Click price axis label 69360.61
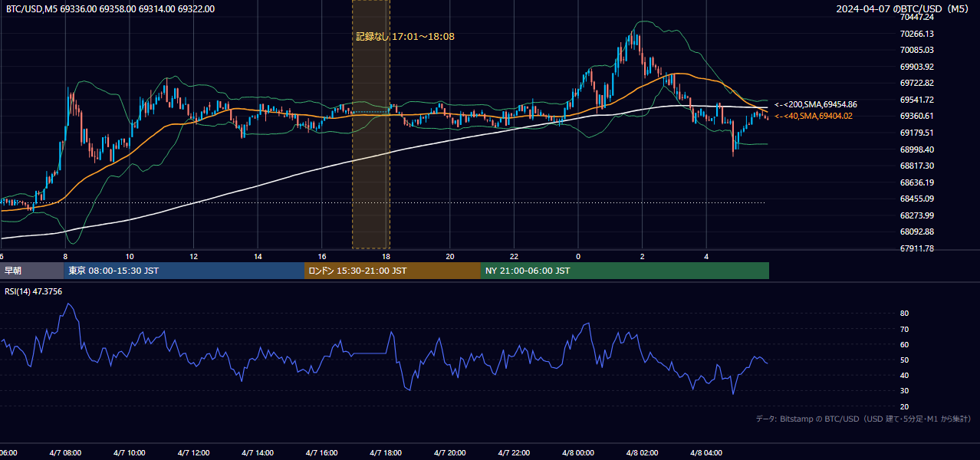The image size is (980, 460). pos(916,116)
